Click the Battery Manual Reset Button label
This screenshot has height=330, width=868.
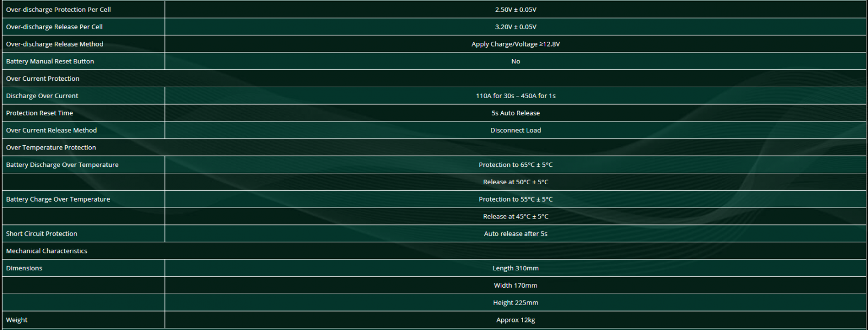click(x=50, y=62)
